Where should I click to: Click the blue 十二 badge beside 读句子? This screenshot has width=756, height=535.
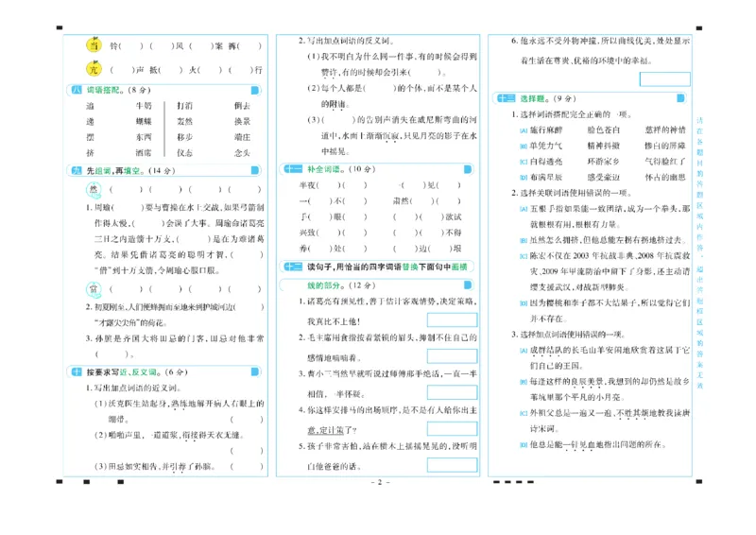pos(293,267)
